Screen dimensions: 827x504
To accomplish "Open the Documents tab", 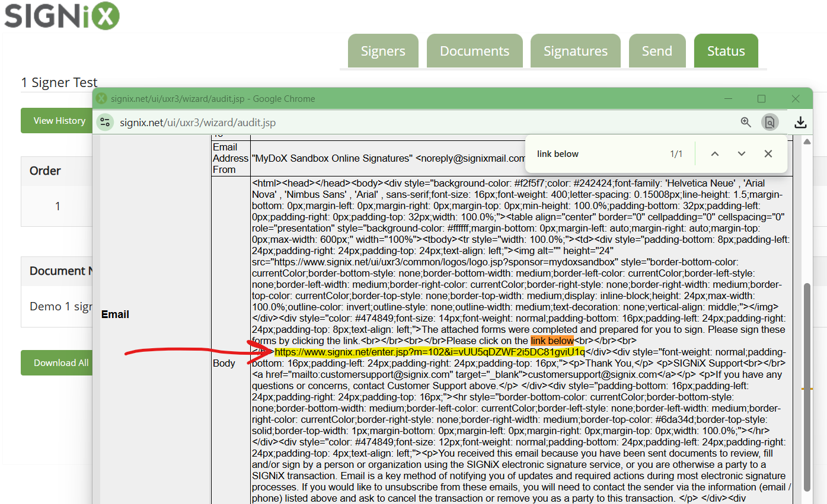I will pyautogui.click(x=474, y=51).
